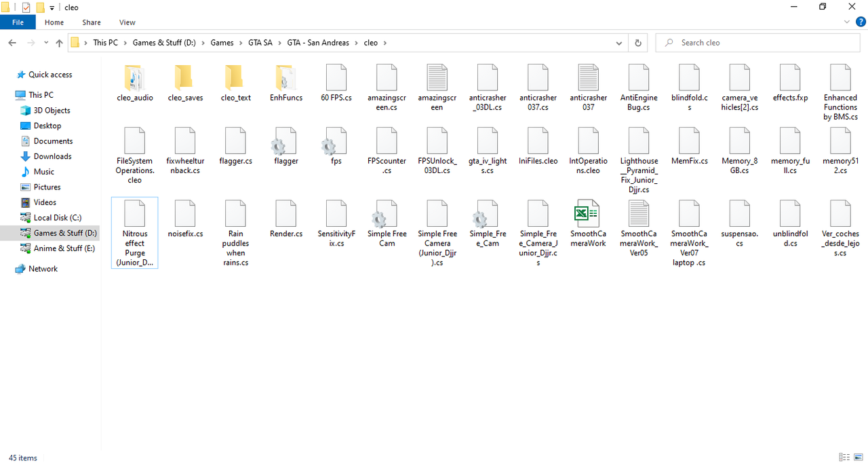Screen dimensions: 868x465
Task: Open the EnhFuncs folder
Action: (286, 83)
